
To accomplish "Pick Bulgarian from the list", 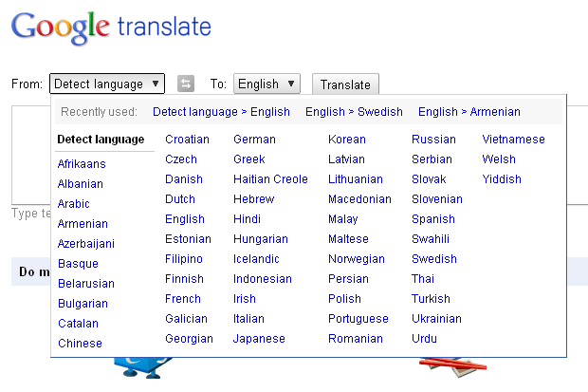I will [x=83, y=304].
